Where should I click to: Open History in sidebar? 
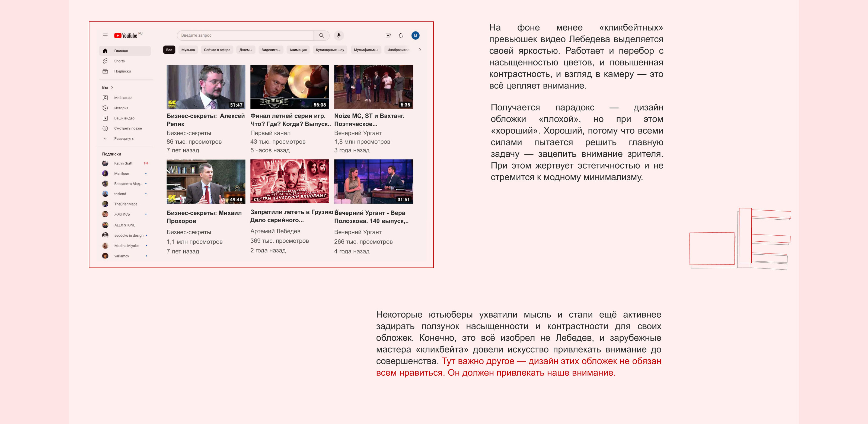coord(121,108)
